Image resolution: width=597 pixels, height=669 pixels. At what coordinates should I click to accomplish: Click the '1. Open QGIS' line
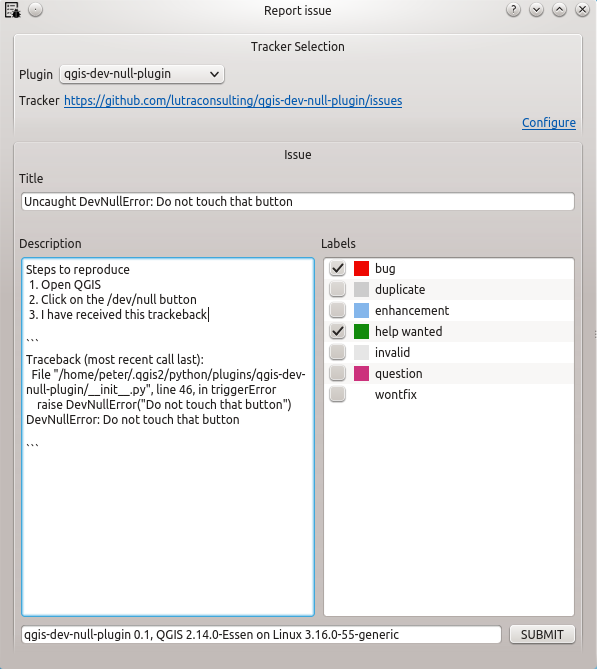pyautogui.click(x=65, y=285)
